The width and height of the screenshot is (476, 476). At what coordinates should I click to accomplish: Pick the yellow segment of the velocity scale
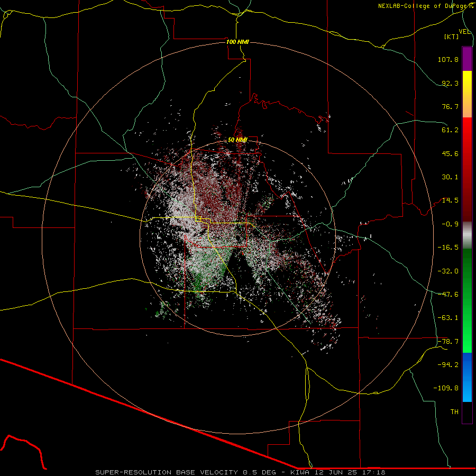point(467,94)
